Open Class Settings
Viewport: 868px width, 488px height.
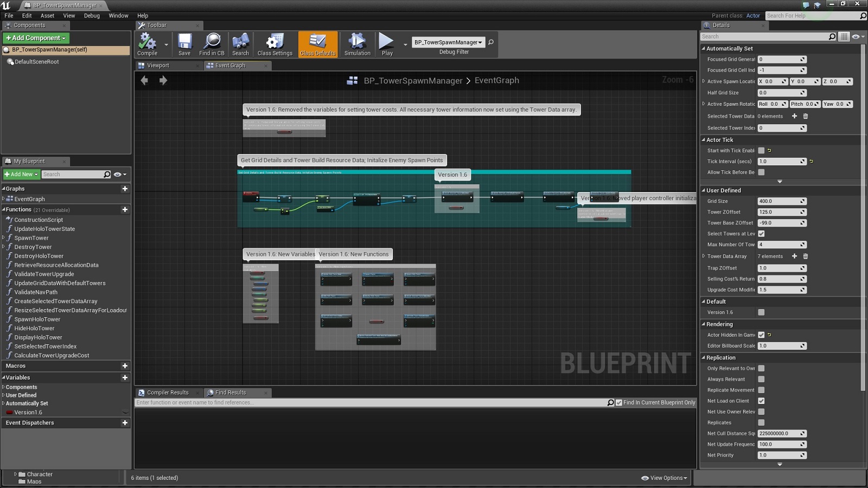275,44
